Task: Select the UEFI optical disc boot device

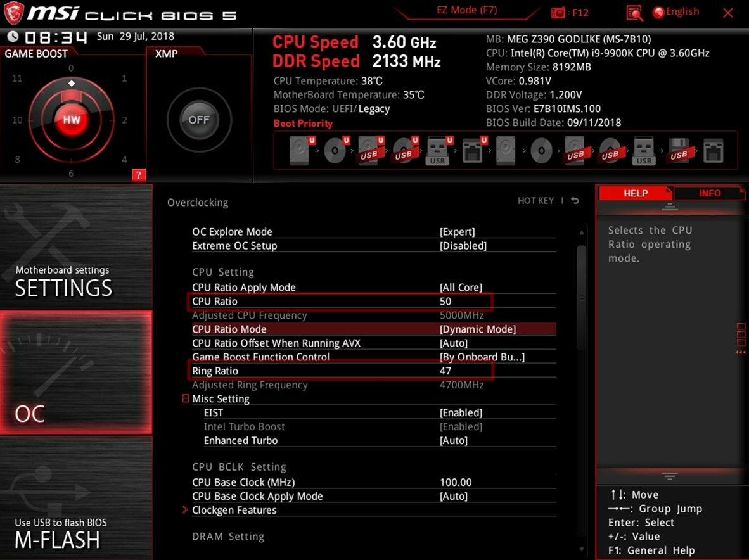Action: point(336,150)
